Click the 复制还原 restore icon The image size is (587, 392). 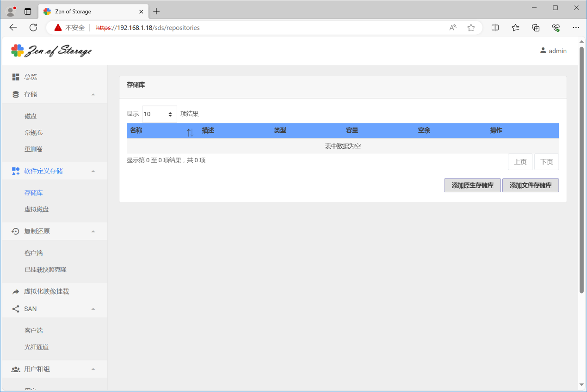pos(16,231)
